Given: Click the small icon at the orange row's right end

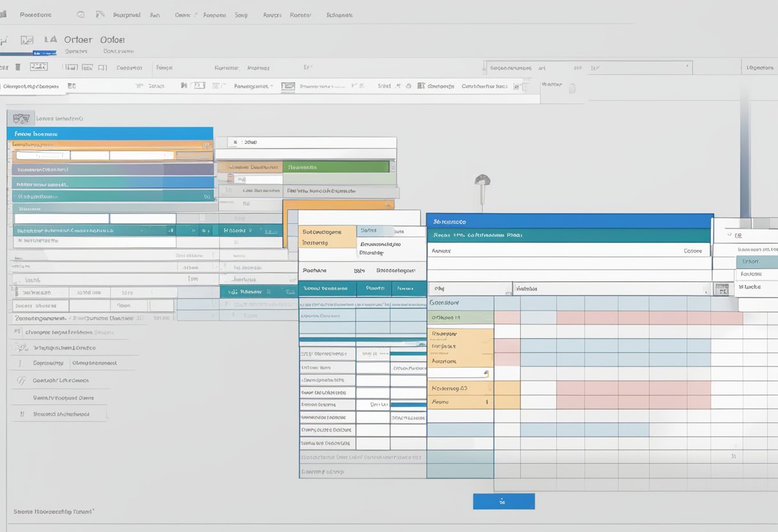Looking at the screenshot, I should (206, 145).
